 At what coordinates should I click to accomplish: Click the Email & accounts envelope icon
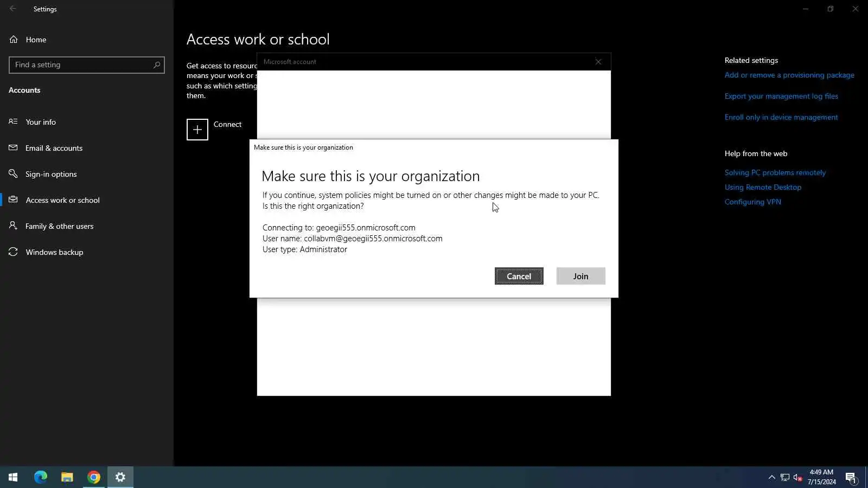[13, 147]
